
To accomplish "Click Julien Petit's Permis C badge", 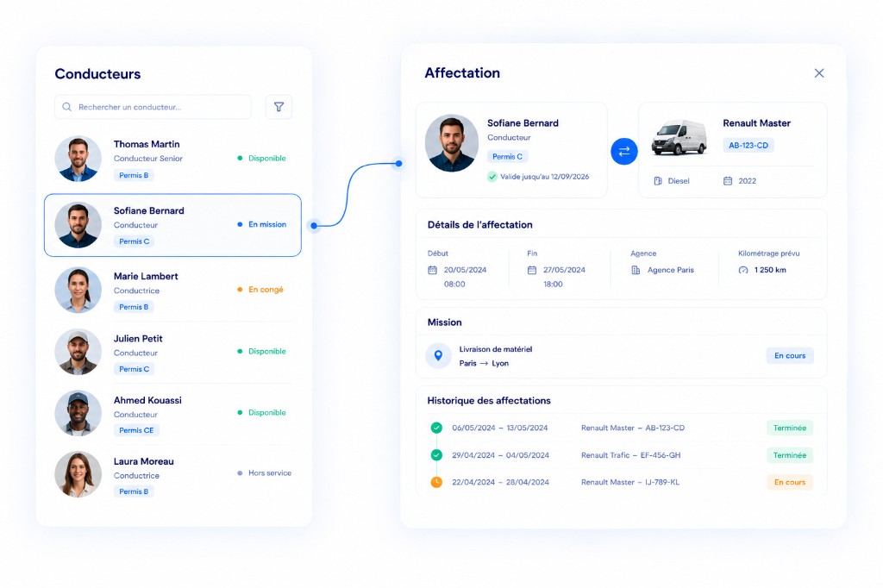I will (134, 369).
